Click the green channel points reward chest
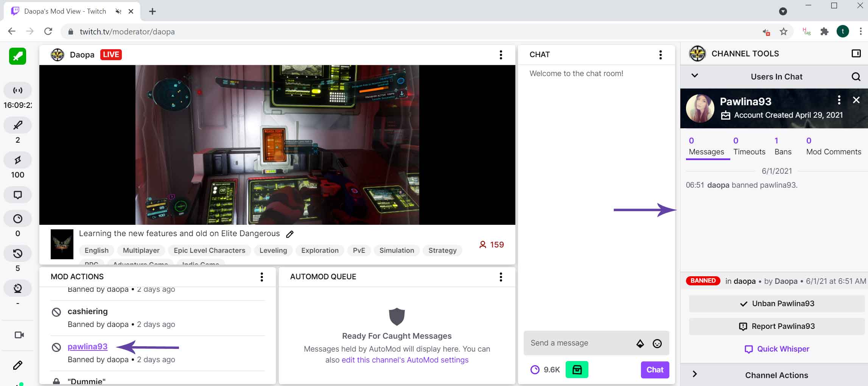The image size is (868, 386). (x=577, y=370)
